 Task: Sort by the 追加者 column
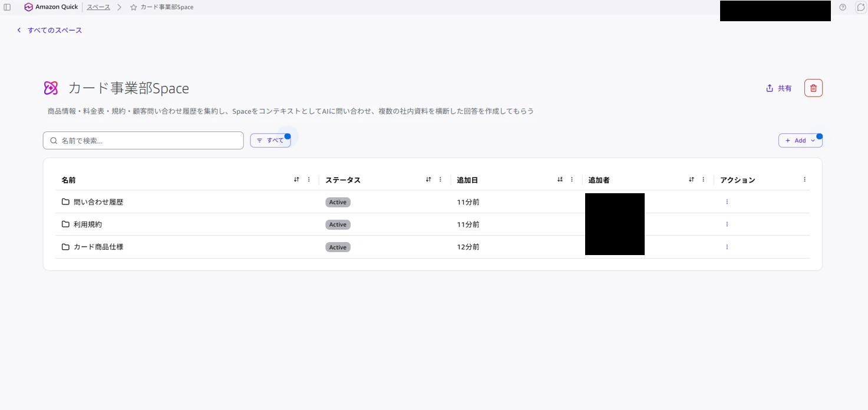coord(691,180)
